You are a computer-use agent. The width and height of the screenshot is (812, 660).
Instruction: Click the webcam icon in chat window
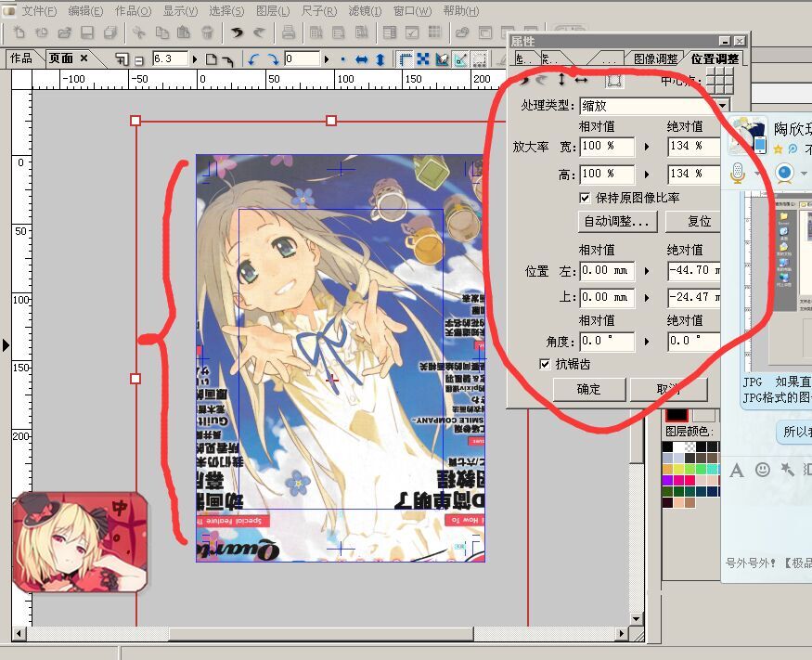pos(784,173)
